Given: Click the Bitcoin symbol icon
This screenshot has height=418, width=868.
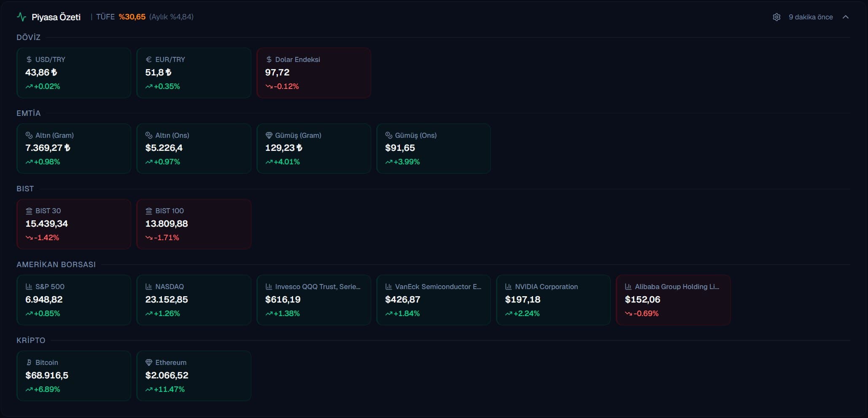Looking at the screenshot, I should (29, 362).
